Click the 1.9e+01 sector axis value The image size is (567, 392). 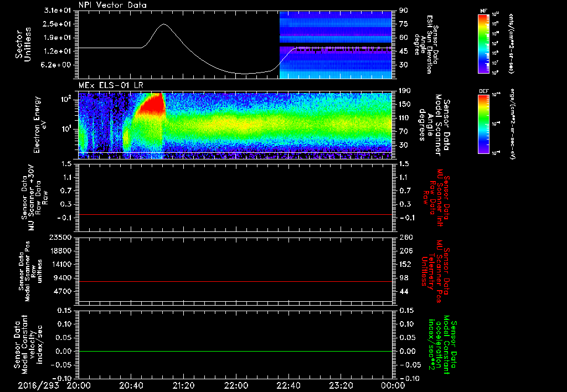tap(58, 38)
